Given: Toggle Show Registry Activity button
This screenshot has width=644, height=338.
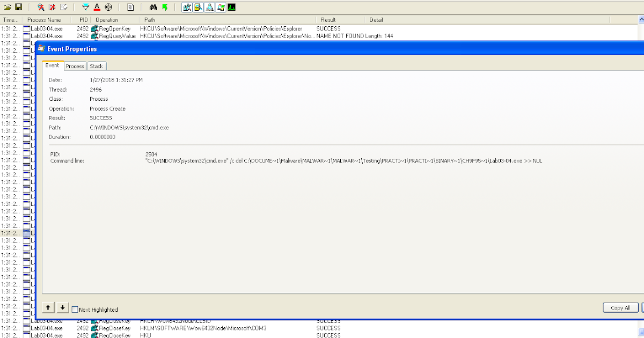Looking at the screenshot, I should click(x=187, y=7).
